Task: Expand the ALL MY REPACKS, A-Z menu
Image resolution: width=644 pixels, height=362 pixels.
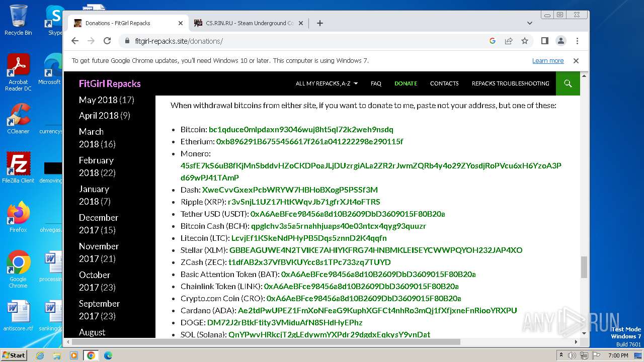Action: pyautogui.click(x=327, y=83)
